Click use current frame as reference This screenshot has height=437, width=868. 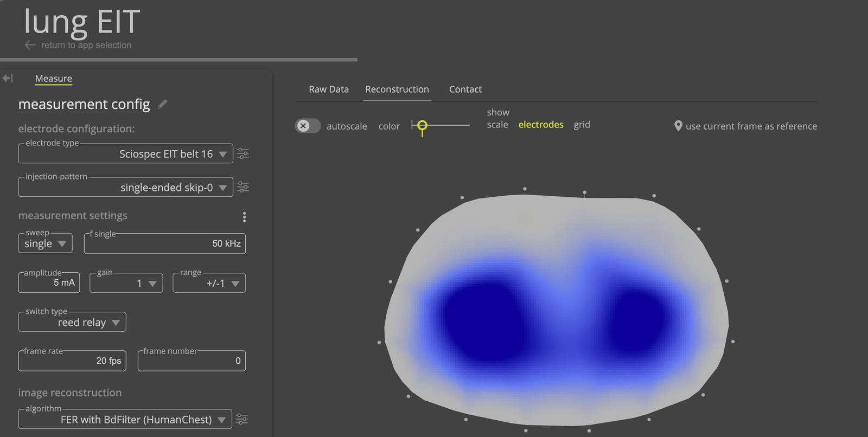coord(751,126)
